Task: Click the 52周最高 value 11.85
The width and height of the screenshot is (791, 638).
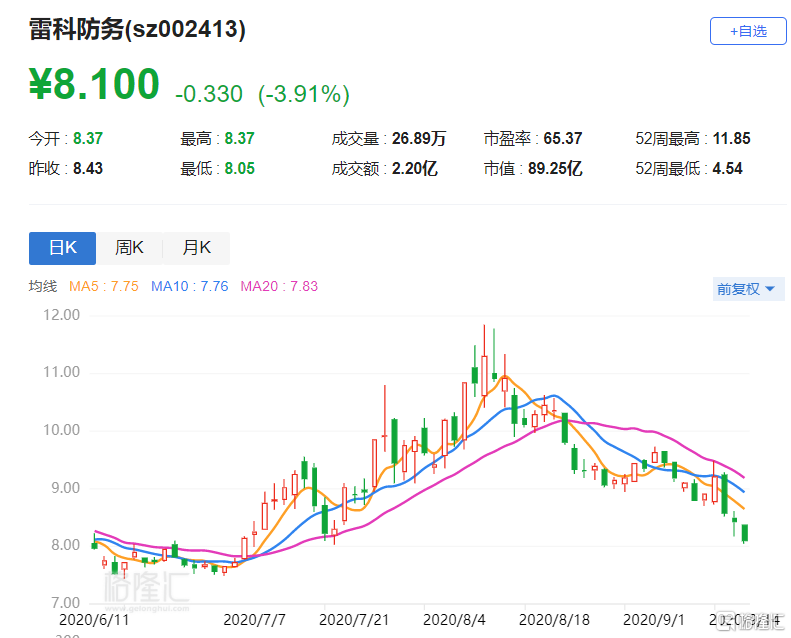Action: [731, 139]
